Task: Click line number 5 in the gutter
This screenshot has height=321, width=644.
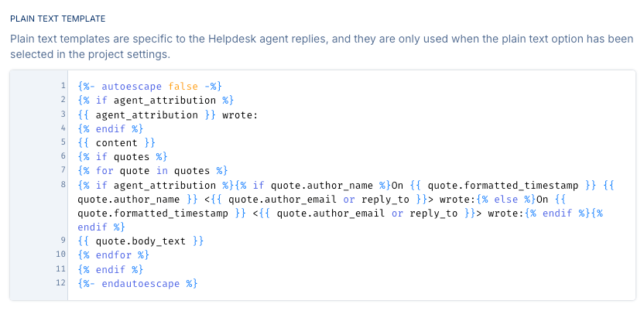Action: 62,142
